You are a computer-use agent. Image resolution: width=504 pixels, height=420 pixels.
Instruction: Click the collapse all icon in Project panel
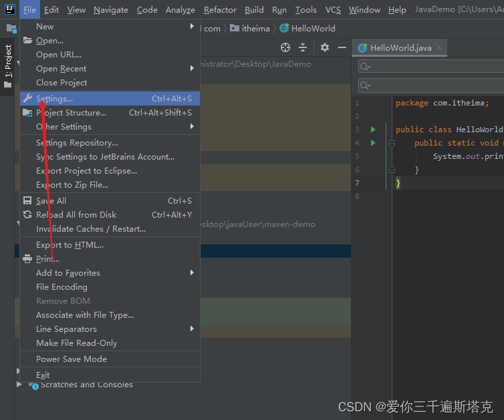(x=303, y=47)
